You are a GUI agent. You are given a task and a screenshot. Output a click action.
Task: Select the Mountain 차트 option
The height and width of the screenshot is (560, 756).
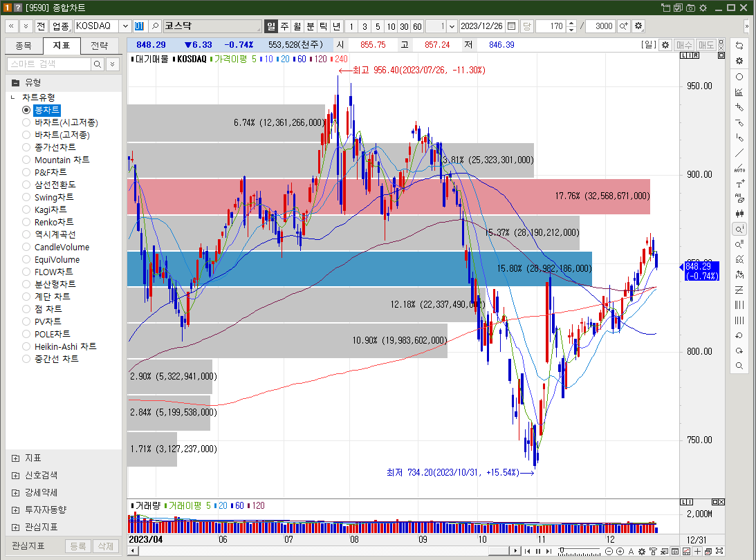tap(26, 160)
